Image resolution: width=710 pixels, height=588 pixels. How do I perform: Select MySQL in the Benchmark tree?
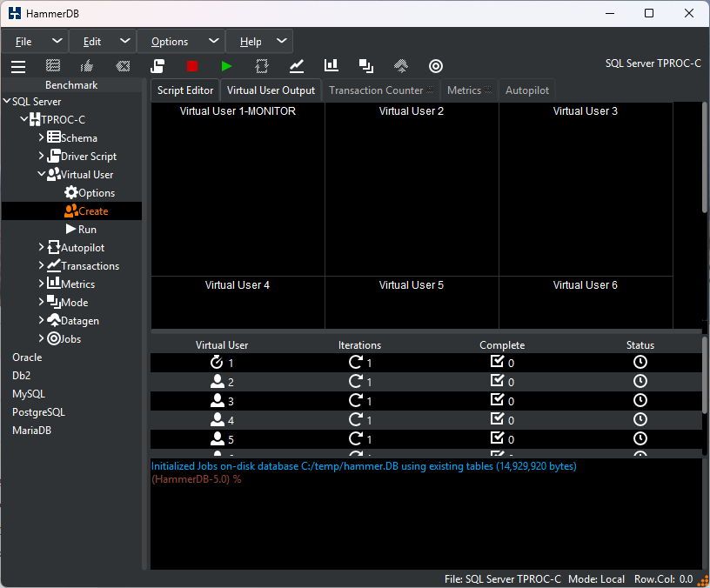(29, 394)
